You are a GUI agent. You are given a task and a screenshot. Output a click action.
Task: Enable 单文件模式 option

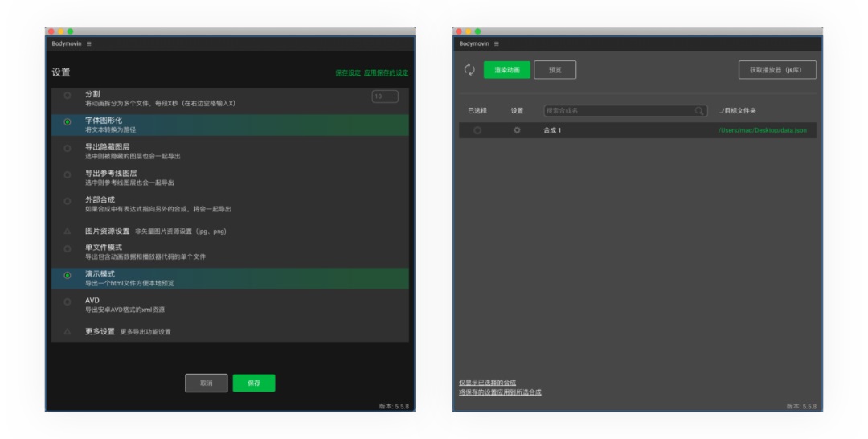click(68, 249)
